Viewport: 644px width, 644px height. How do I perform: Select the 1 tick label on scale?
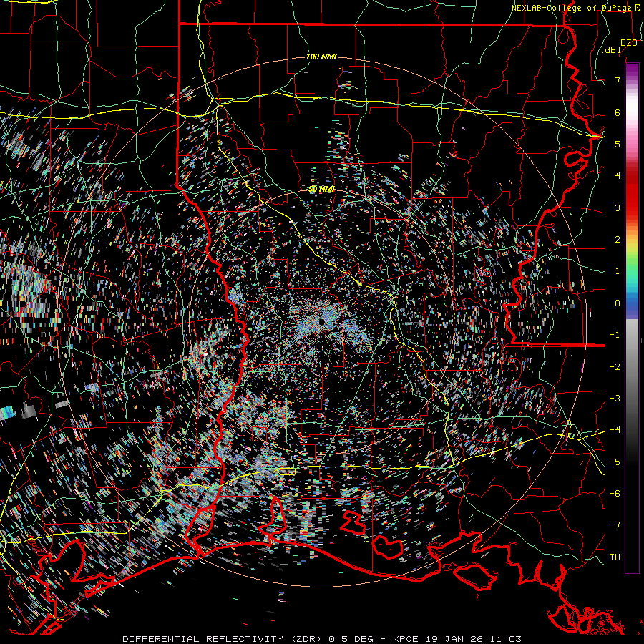[618, 271]
